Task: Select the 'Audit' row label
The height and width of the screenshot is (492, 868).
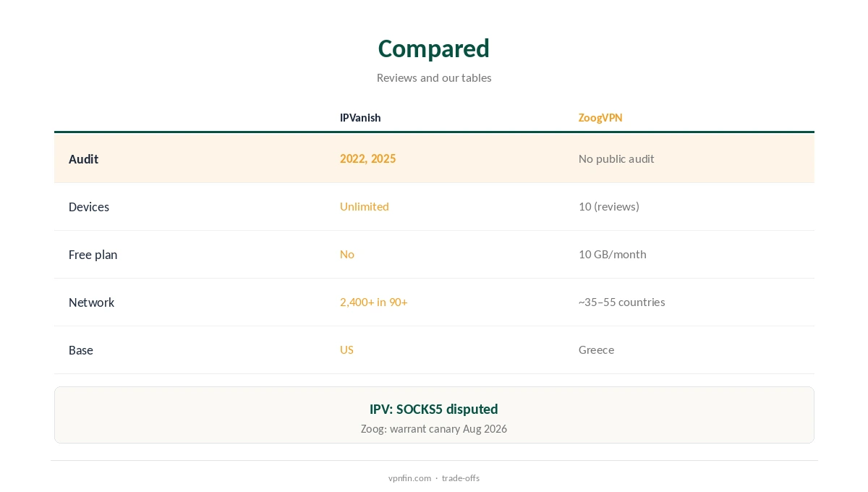Action: pyautogui.click(x=83, y=158)
